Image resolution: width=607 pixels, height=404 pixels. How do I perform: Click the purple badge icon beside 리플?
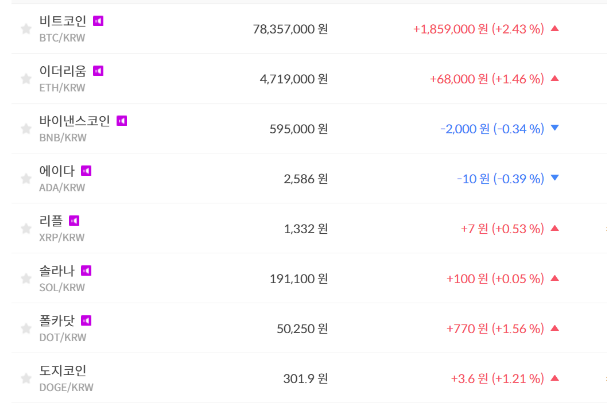(x=74, y=221)
